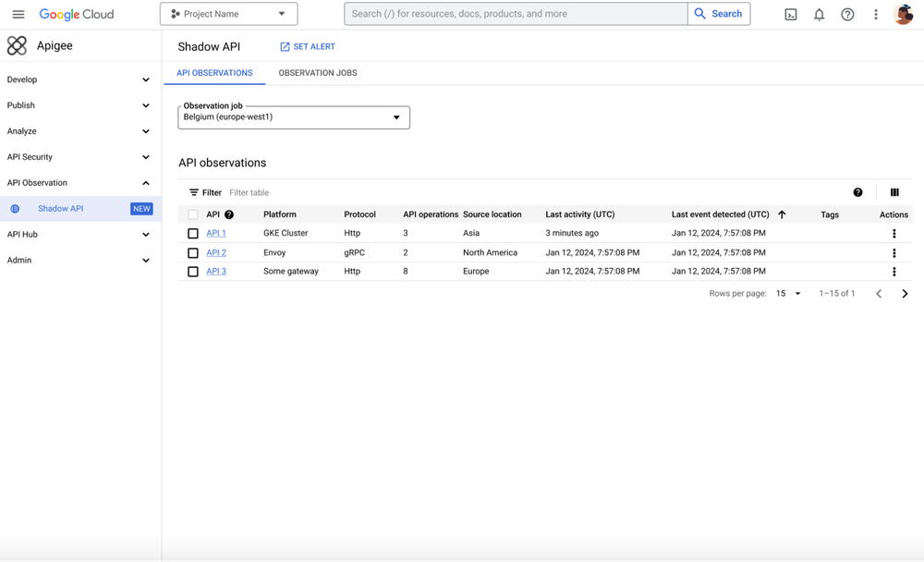Open the API 1 link
The width and height of the screenshot is (924, 562).
(216, 234)
